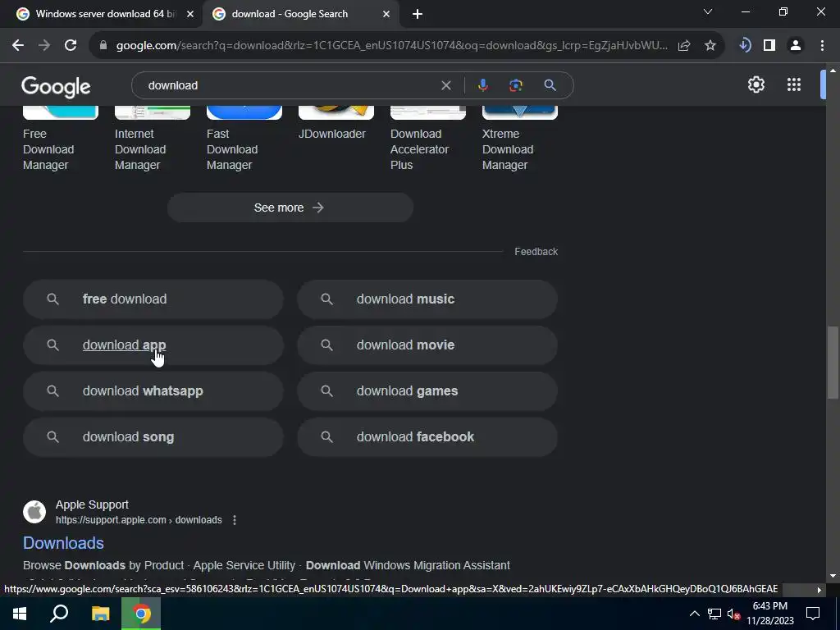This screenshot has width=840, height=630.
Task: Click the address bar URL
Action: 392,46
